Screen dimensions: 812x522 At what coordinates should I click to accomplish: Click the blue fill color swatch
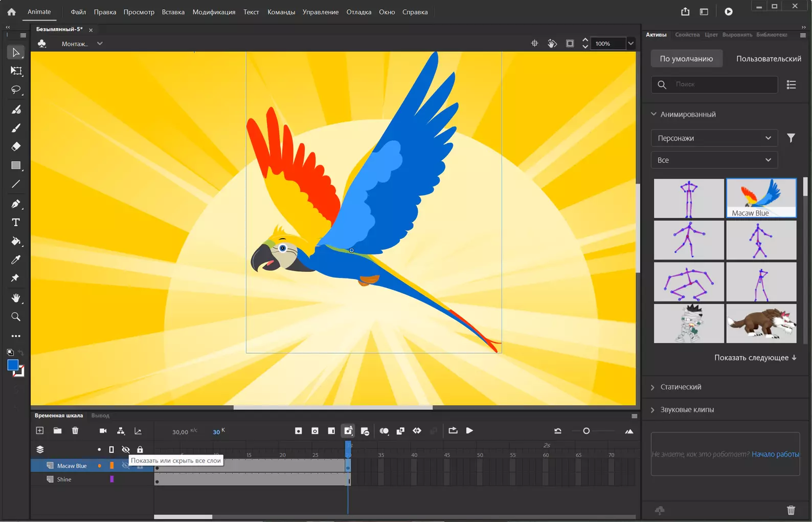coord(13,365)
